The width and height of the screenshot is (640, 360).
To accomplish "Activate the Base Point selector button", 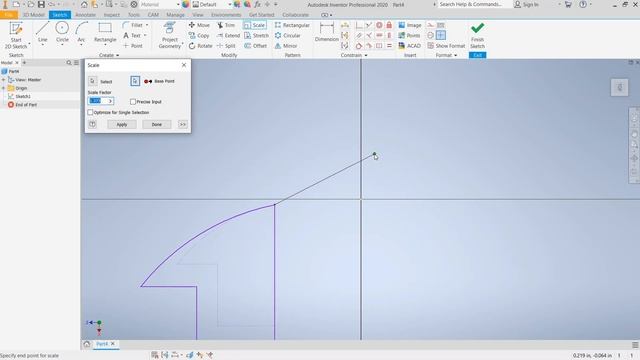I will (x=135, y=81).
